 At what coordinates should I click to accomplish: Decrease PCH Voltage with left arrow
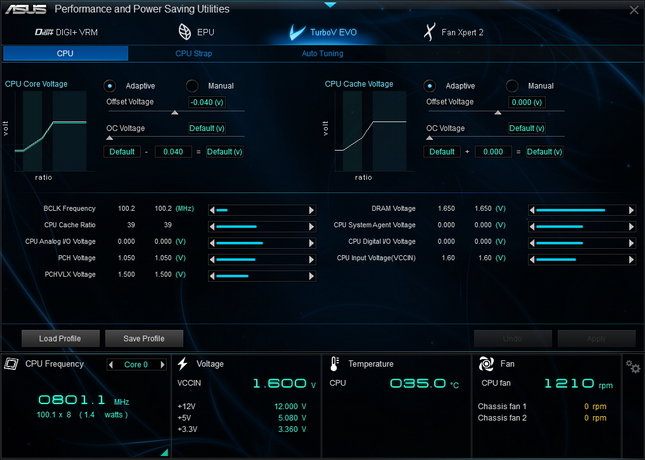point(212,260)
